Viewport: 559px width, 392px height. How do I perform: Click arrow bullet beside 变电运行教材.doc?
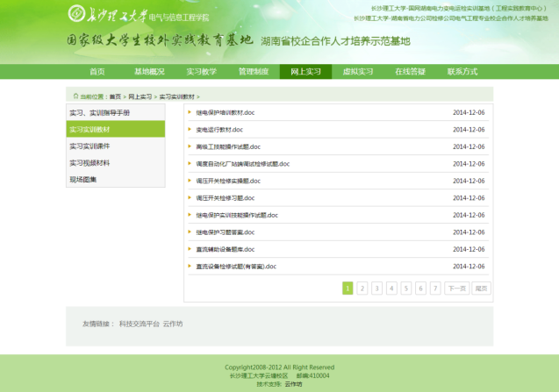pos(190,130)
